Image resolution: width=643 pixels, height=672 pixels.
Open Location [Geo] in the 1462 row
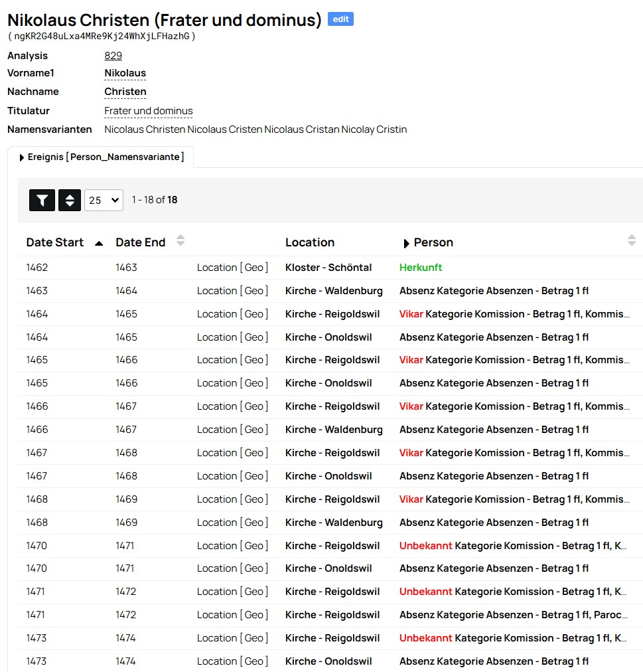tap(233, 268)
